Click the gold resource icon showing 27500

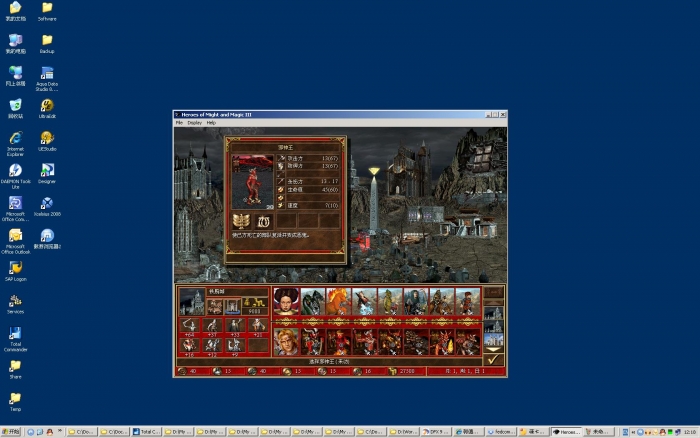392,371
